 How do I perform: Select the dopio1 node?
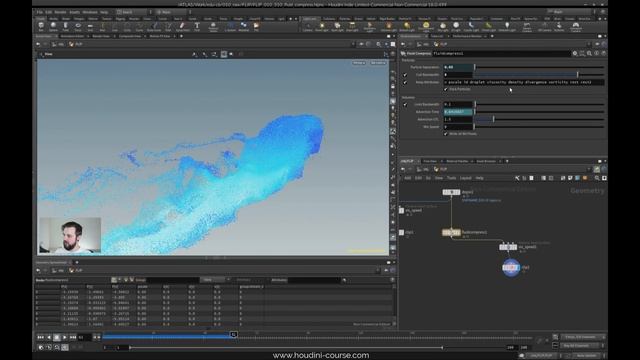[x=451, y=192]
